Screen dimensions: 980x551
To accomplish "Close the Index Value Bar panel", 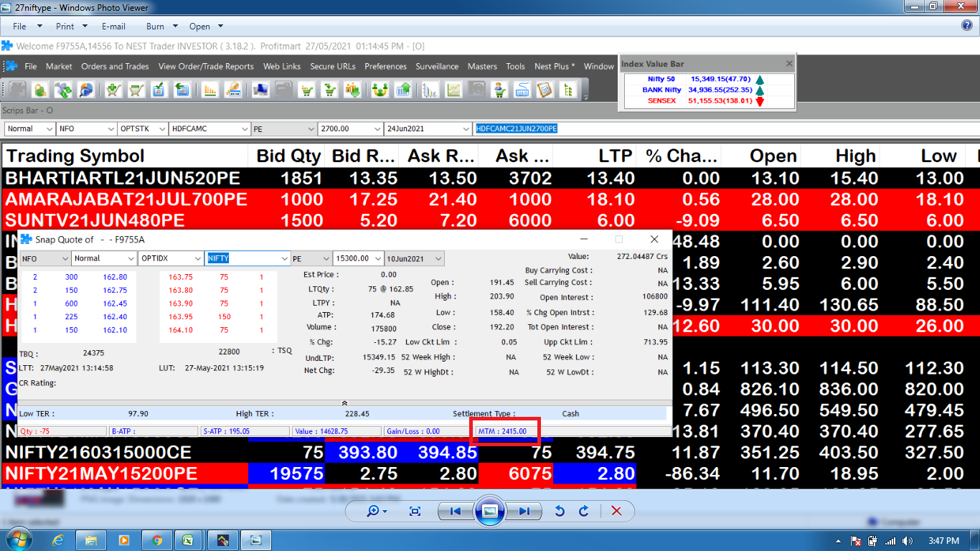I will [789, 64].
